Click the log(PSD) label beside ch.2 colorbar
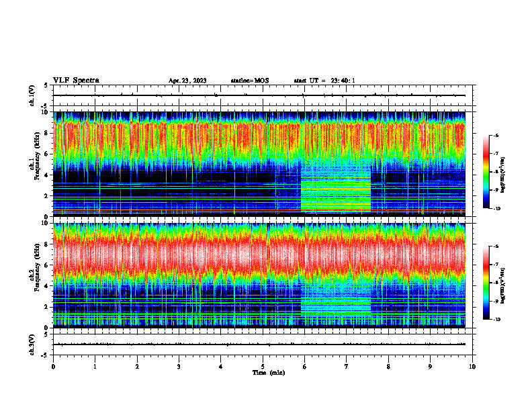The height and width of the screenshot is (411, 532). coord(503,285)
